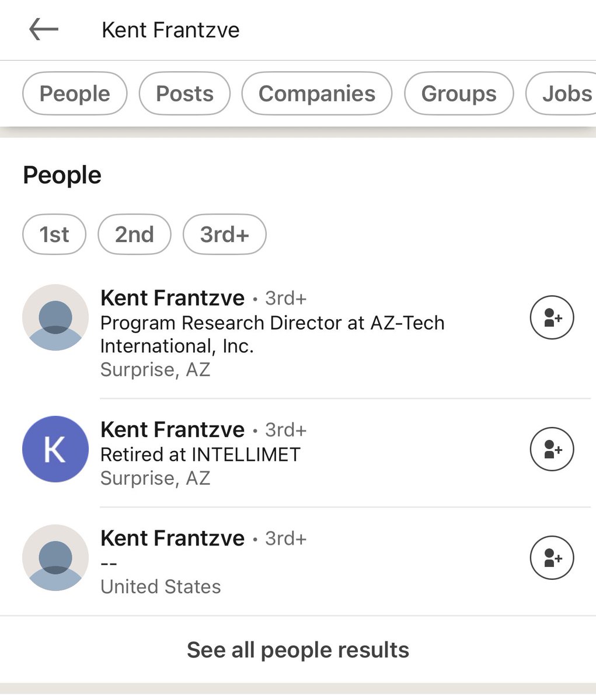Select the Groups filter tab
The image size is (596, 700).
coord(459,93)
